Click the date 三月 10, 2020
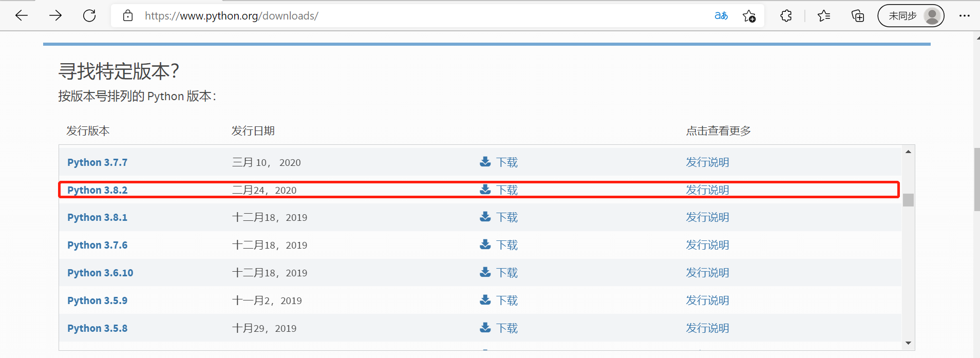This screenshot has height=358, width=980. 267,162
